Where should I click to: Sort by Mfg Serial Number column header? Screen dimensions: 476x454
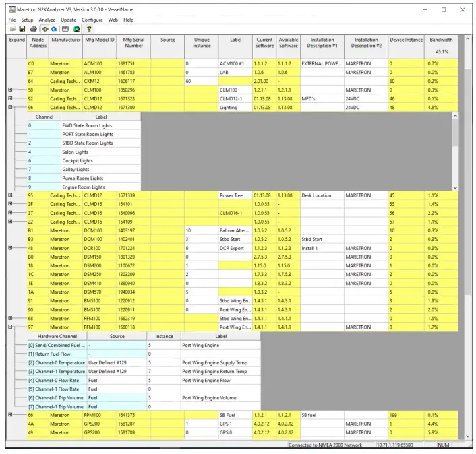pyautogui.click(x=133, y=46)
